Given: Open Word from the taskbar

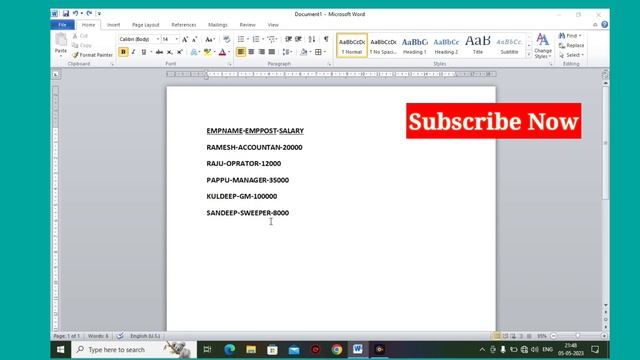Looking at the screenshot, I should click(x=358, y=349).
